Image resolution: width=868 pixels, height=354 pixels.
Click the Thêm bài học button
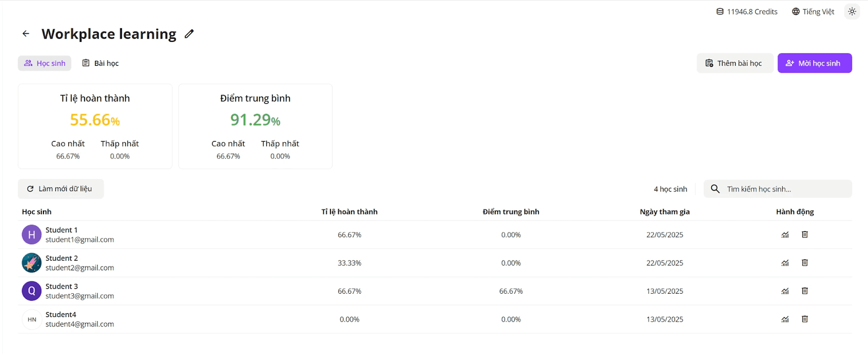[x=735, y=63]
